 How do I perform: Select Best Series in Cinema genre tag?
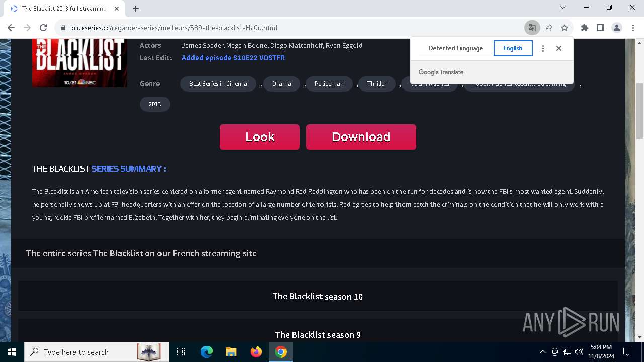pyautogui.click(x=218, y=84)
